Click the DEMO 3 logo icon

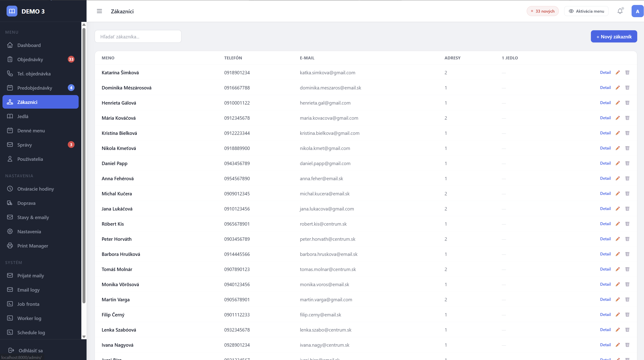coord(12,11)
